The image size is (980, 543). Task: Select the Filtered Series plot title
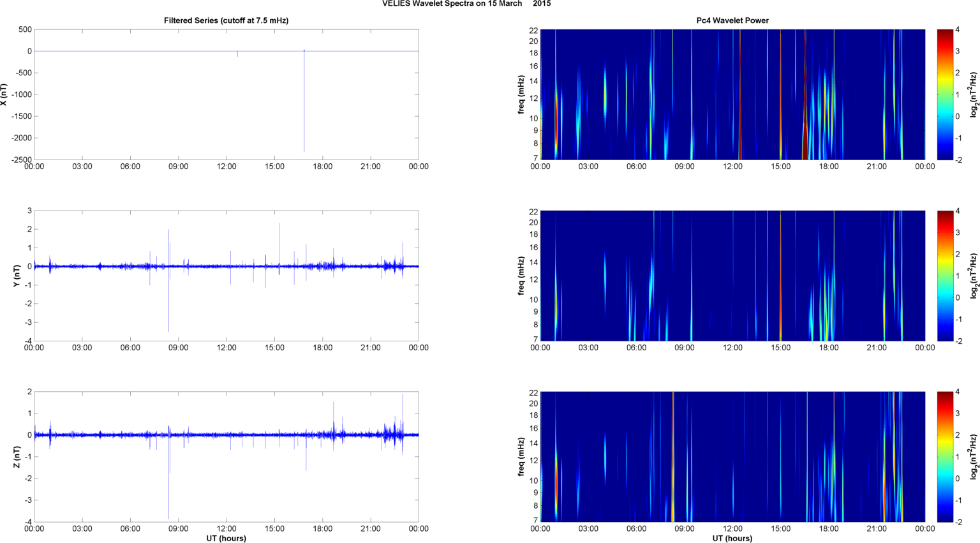226,20
